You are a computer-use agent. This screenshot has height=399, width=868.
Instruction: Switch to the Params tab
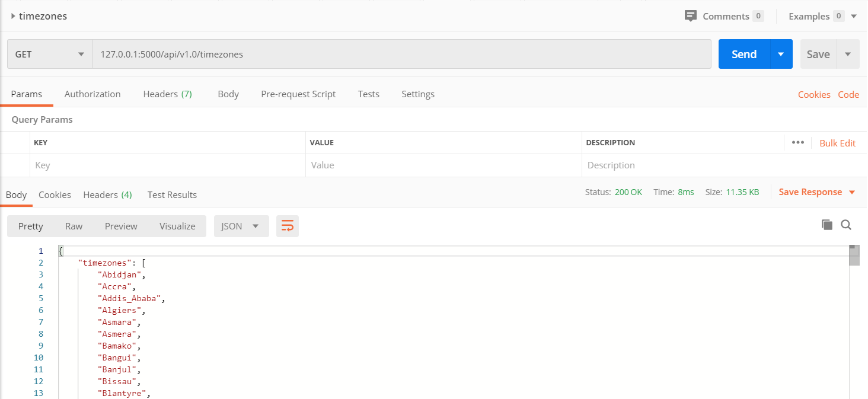[x=27, y=94]
